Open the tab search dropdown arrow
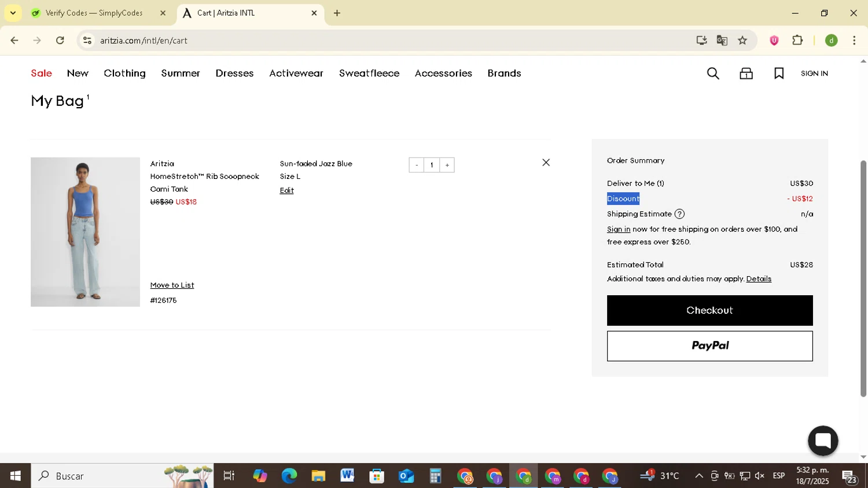 click(13, 13)
